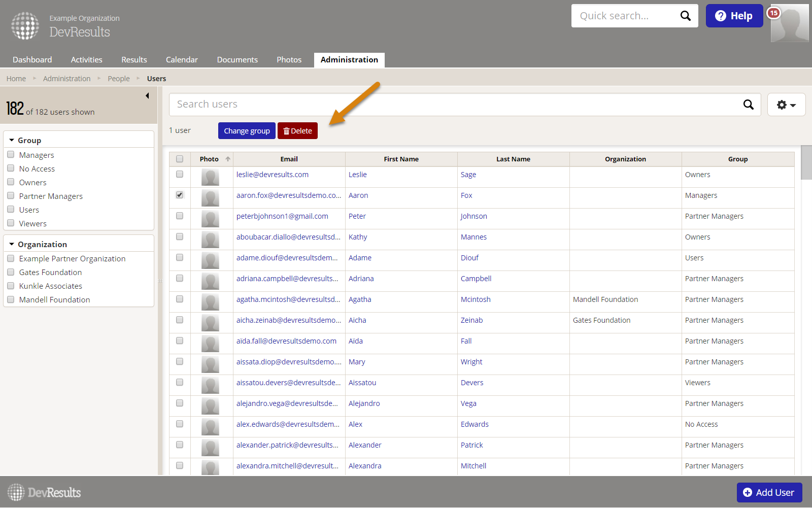Sort by Organization column header

point(626,159)
